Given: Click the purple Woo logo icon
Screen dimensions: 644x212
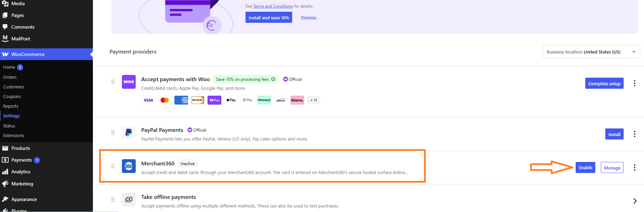Looking at the screenshot, I should (x=129, y=82).
